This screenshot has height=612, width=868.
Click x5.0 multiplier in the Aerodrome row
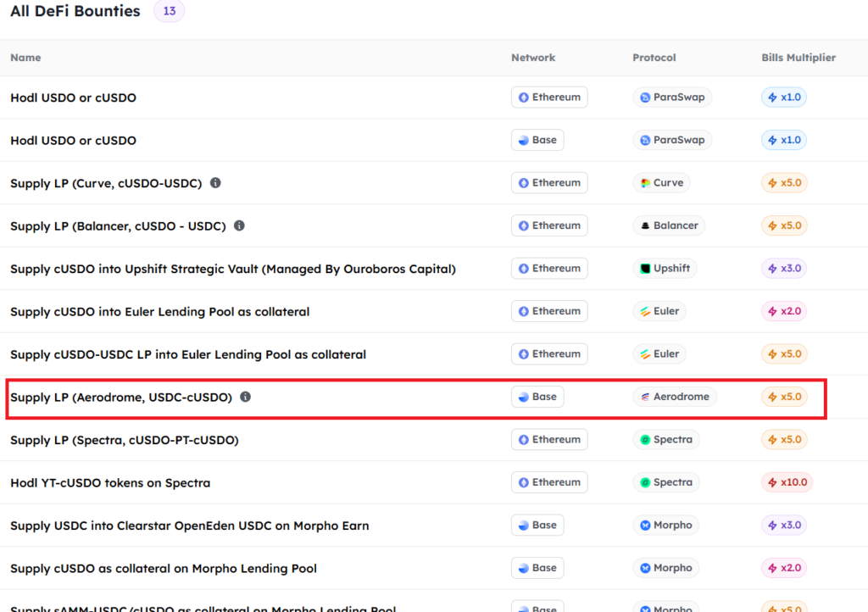pos(784,397)
